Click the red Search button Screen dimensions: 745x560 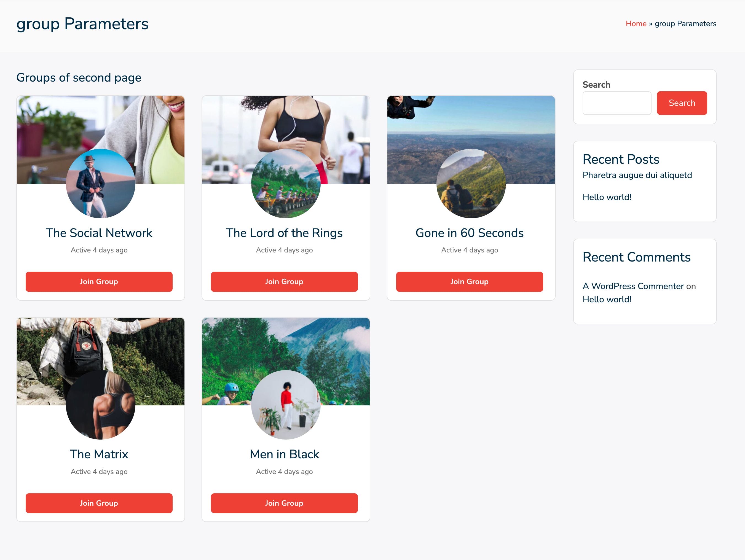[x=682, y=103]
